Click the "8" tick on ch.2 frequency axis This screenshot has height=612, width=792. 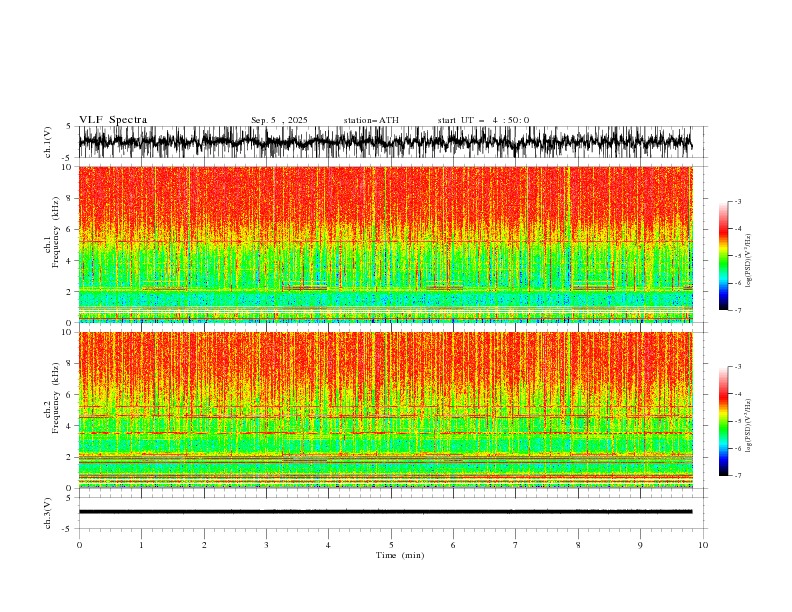70,364
